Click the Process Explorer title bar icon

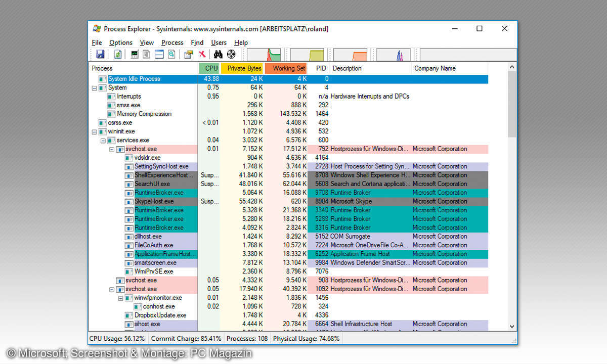97,29
